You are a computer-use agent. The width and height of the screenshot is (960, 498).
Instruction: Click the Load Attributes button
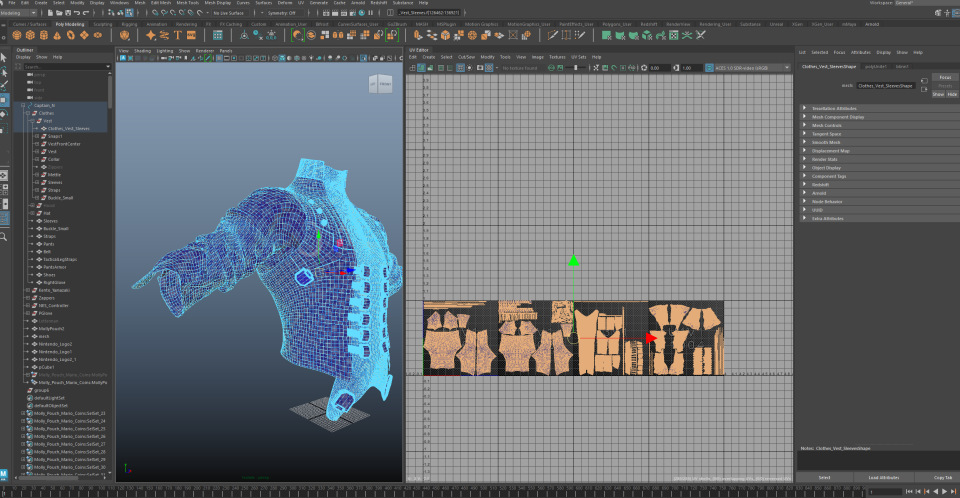(x=883, y=477)
